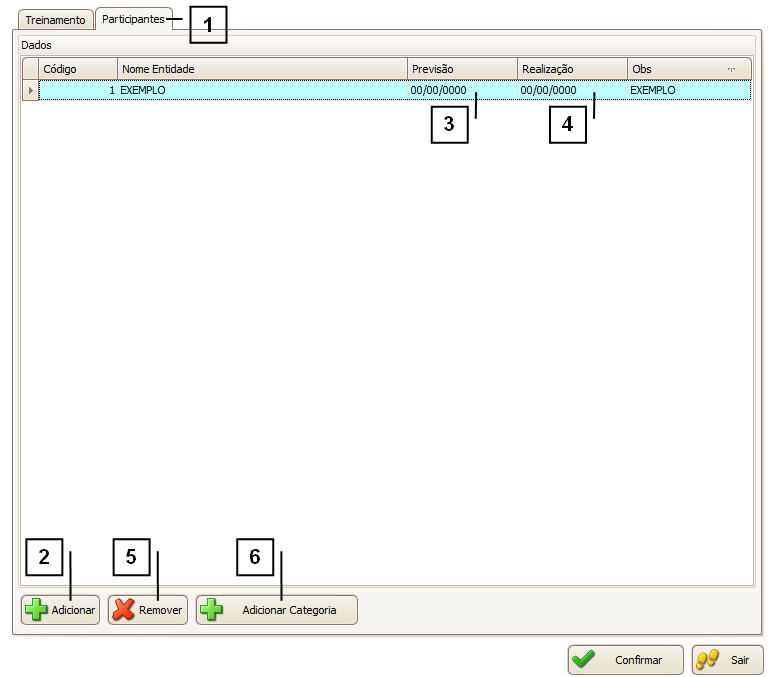Switch to the Treinamento tab
This screenshot has width=770, height=677.
coord(55,20)
